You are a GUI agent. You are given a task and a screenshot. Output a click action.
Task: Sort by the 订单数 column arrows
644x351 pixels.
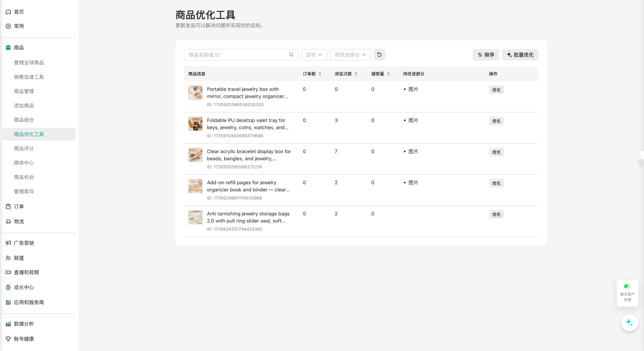[320, 74]
